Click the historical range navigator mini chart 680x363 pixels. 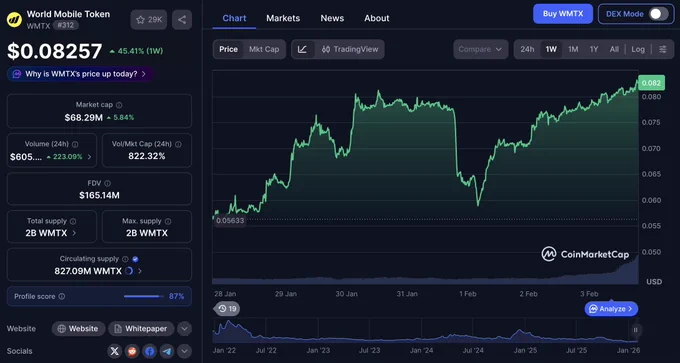pos(425,331)
